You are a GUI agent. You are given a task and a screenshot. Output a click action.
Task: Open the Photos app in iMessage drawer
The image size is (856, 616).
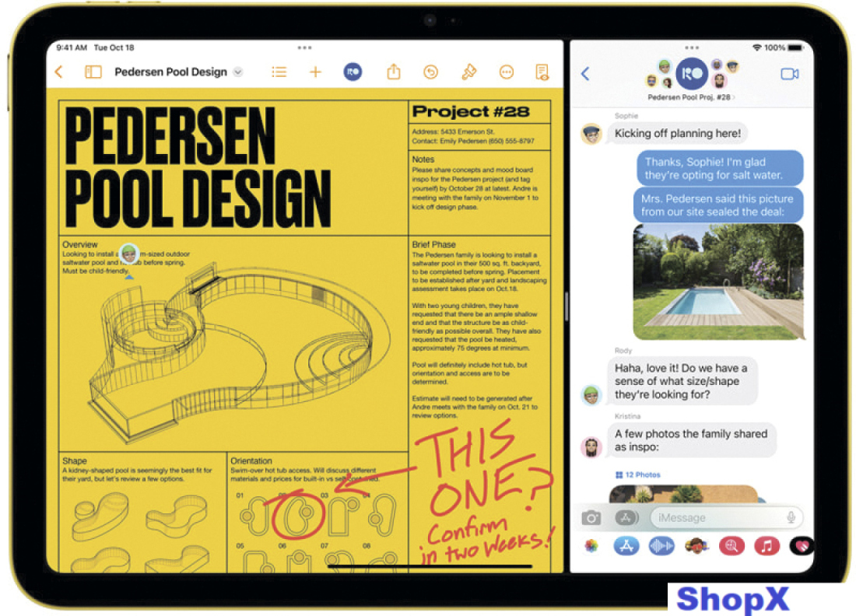point(591,546)
